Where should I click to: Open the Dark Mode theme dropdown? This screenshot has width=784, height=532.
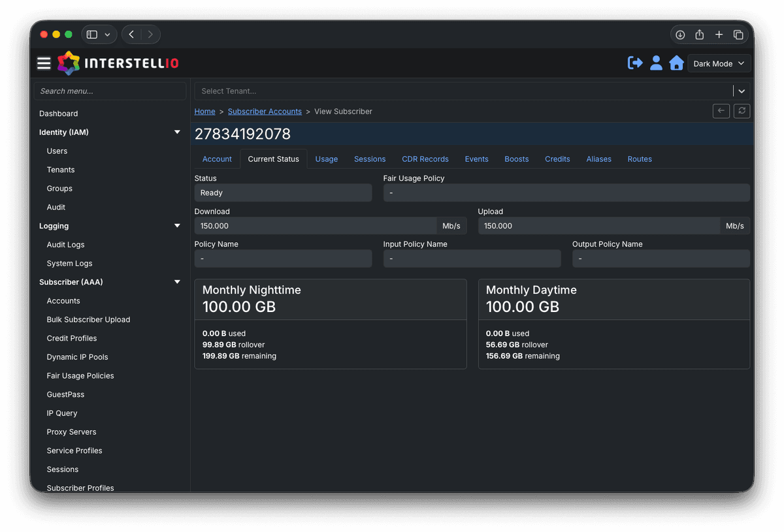coord(719,64)
